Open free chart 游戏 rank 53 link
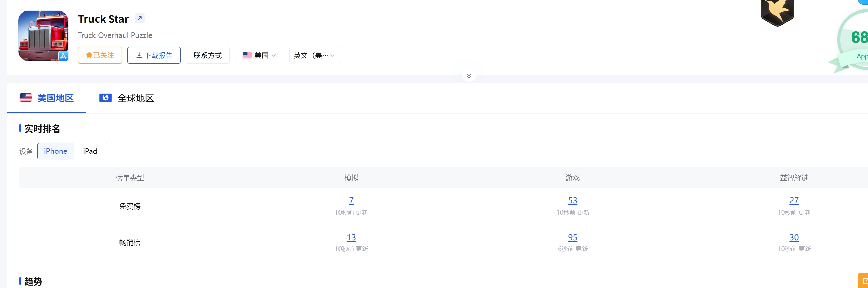The width and height of the screenshot is (868, 288). click(x=573, y=200)
